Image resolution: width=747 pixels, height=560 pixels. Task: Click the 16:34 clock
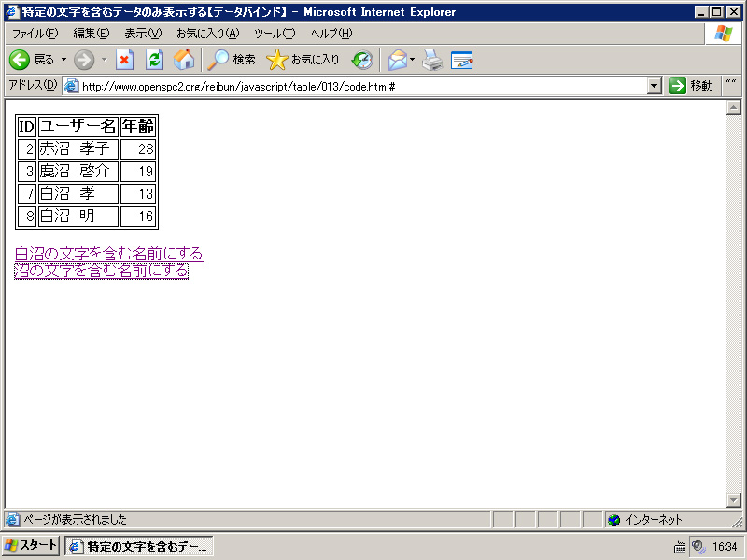[725, 547]
